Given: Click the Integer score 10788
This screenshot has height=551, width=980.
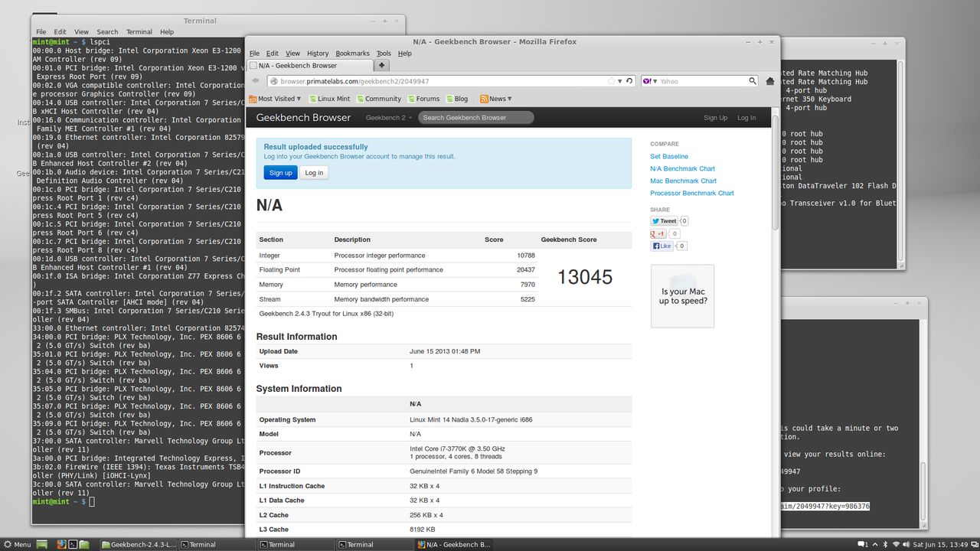Looking at the screenshot, I should click(526, 256).
